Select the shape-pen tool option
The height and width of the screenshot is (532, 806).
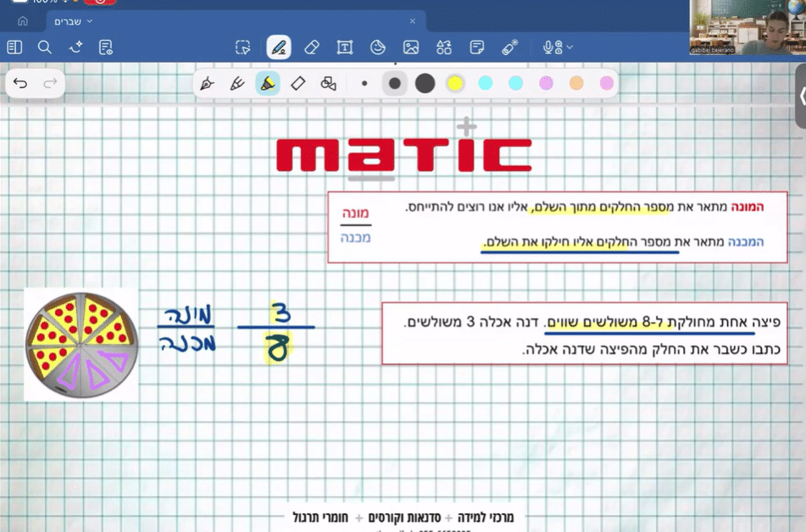click(x=329, y=83)
